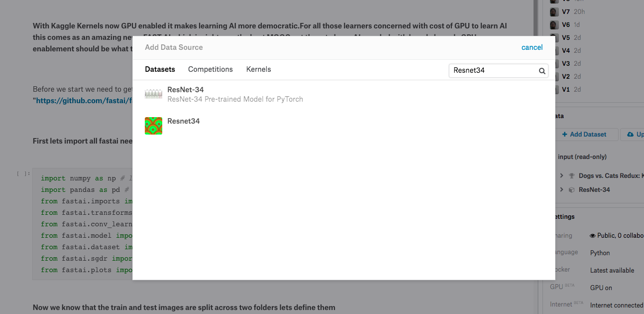Click the trophy icon beside Dogs vs. Cats
This screenshot has height=314, width=644.
click(x=572, y=176)
